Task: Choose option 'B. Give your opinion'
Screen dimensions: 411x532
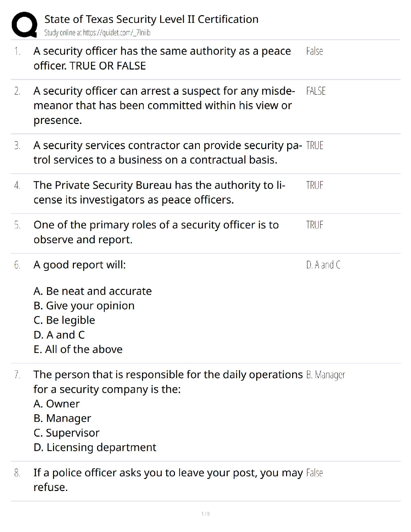Action: pos(84,306)
